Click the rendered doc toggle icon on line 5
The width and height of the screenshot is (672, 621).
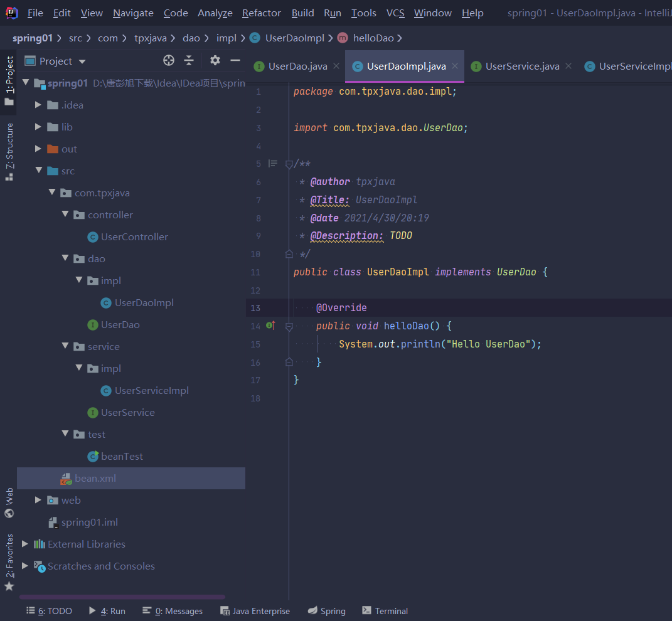pos(272,163)
